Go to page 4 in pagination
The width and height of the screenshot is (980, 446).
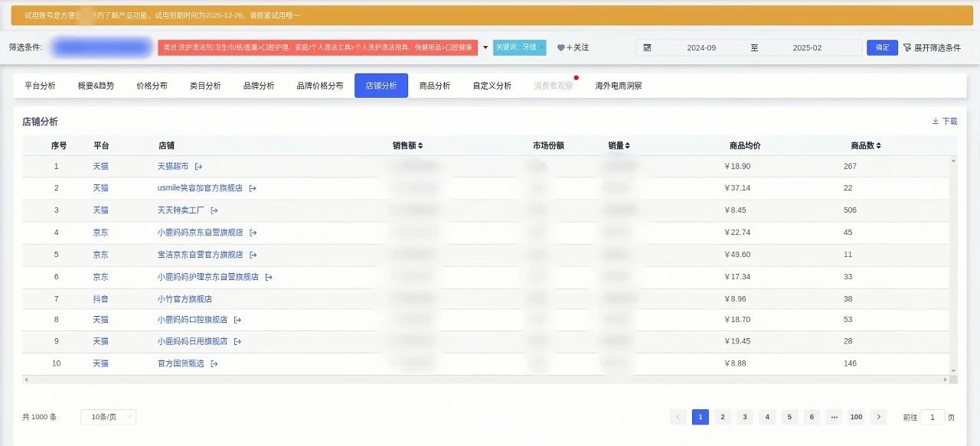coord(767,417)
